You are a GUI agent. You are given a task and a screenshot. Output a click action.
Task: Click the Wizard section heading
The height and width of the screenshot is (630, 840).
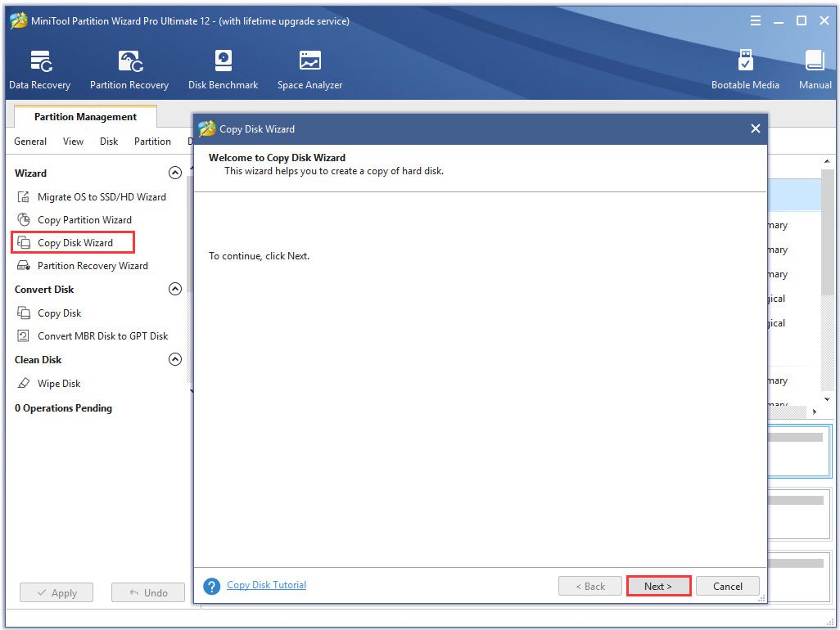coord(30,173)
